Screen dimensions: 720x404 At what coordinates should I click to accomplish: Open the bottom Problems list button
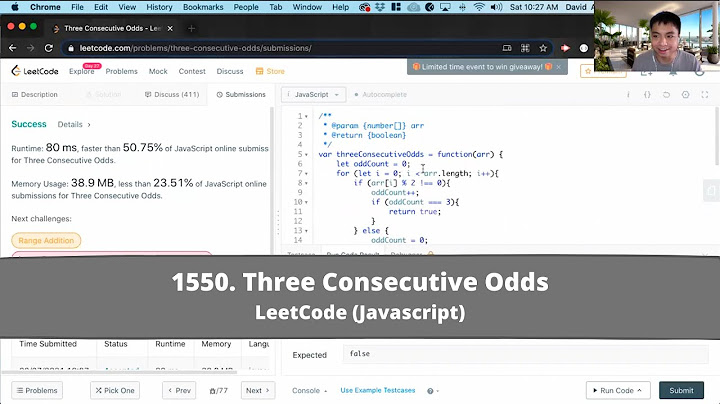tap(37, 391)
